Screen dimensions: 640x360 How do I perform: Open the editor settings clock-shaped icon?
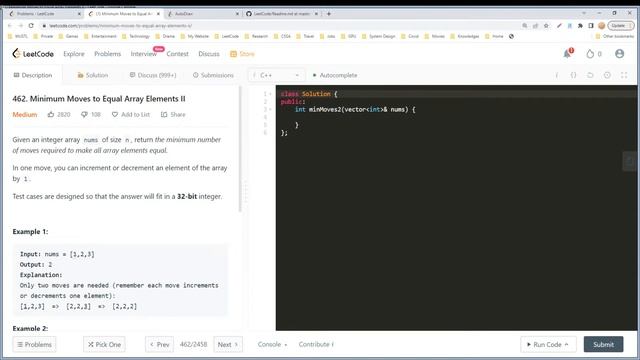click(607, 75)
